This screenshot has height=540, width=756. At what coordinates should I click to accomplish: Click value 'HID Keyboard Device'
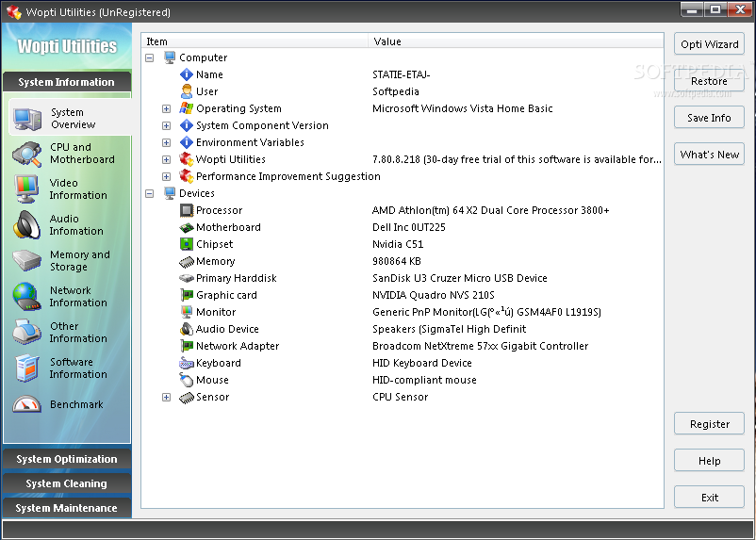click(x=422, y=363)
